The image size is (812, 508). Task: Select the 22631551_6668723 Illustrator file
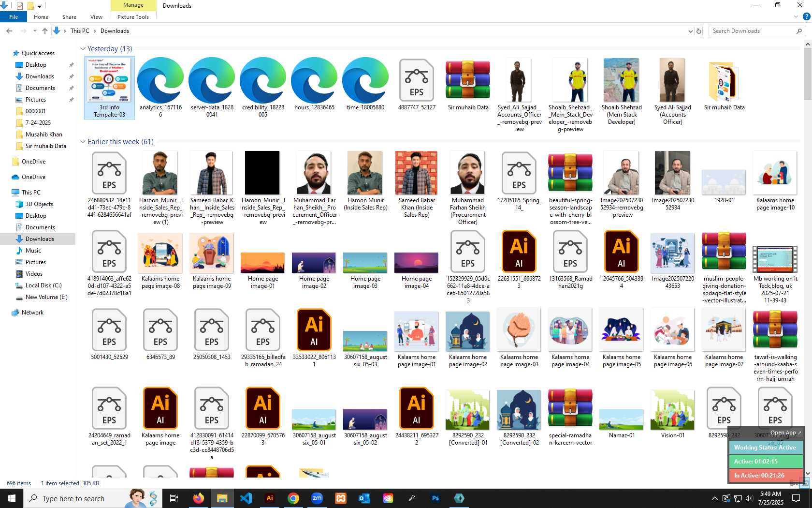coord(519,252)
